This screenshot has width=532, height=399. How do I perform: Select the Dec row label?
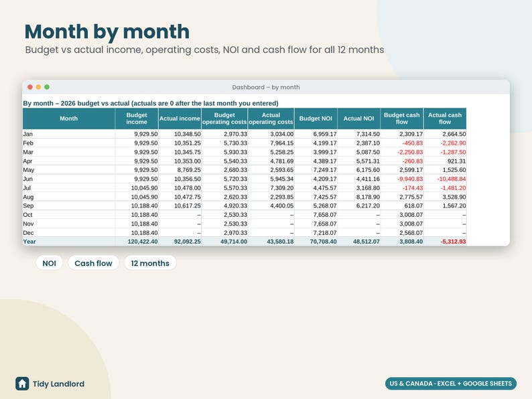[x=28, y=233]
